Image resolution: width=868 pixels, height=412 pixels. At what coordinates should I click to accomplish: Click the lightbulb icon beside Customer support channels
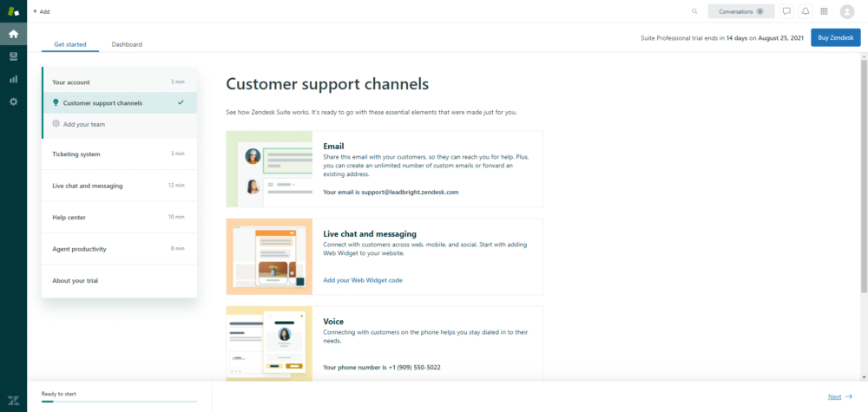click(x=56, y=103)
